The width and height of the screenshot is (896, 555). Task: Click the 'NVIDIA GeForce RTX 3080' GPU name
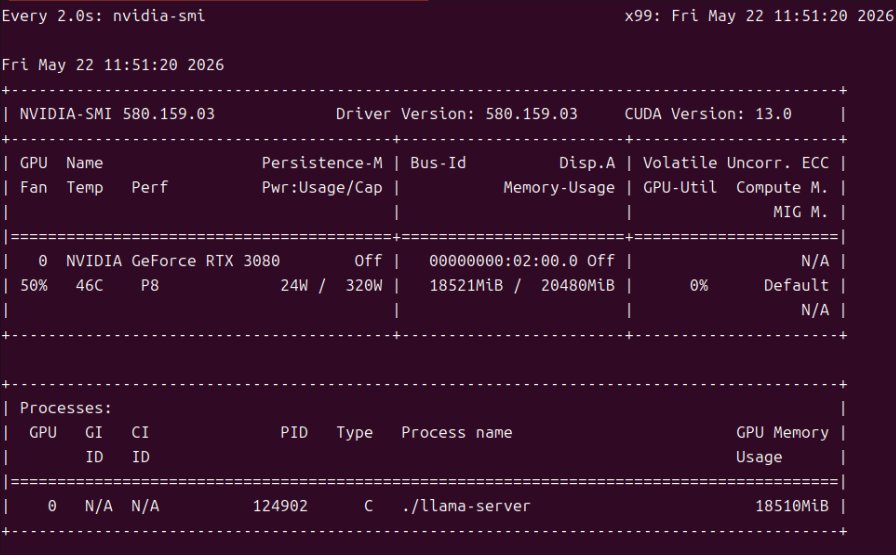point(173,261)
